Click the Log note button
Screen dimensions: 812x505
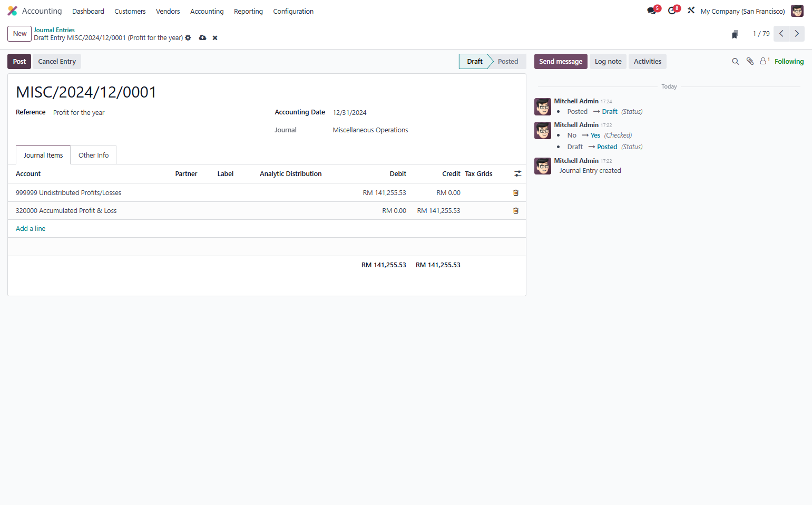pos(608,62)
